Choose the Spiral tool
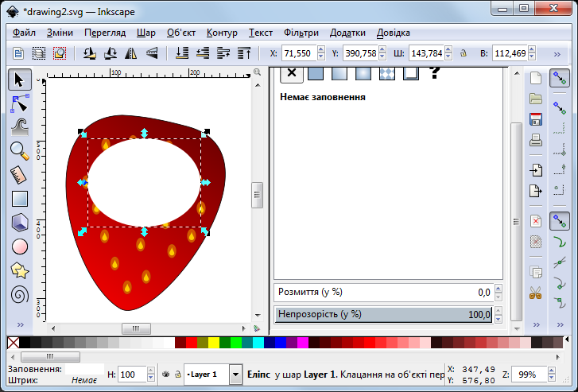The height and width of the screenshot is (392, 578). (20, 294)
